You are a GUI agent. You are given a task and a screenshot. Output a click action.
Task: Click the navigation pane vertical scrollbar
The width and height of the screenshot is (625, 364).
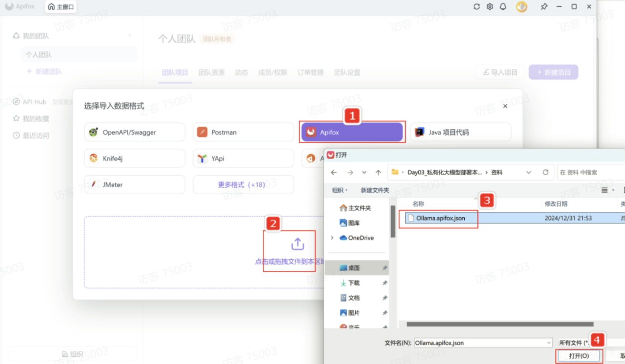393,221
